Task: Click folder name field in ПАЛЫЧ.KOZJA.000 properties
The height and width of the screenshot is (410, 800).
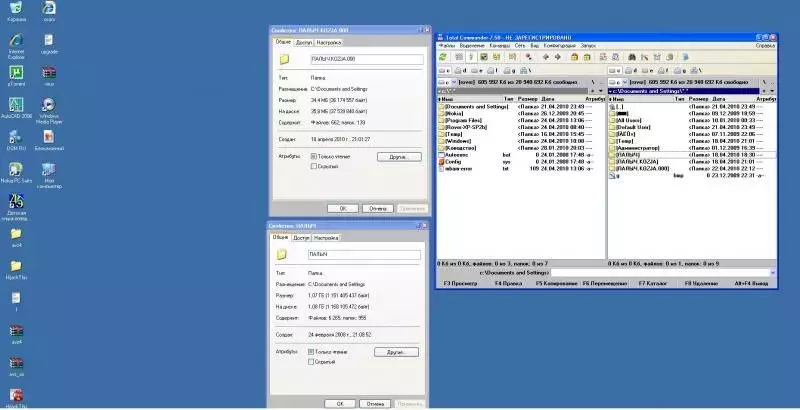Action: pos(367,59)
